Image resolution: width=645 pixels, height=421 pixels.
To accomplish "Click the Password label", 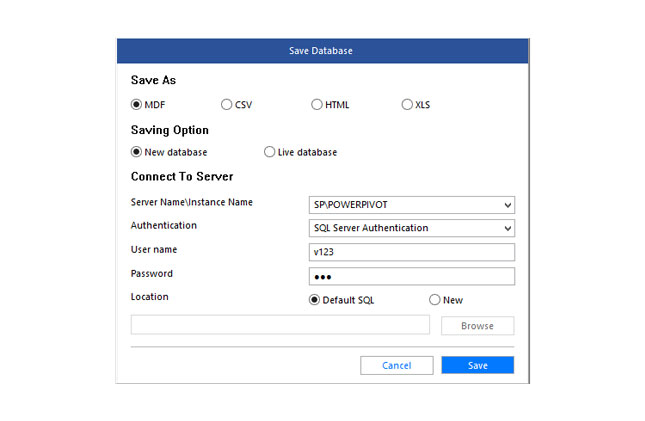I will pyautogui.click(x=152, y=274).
